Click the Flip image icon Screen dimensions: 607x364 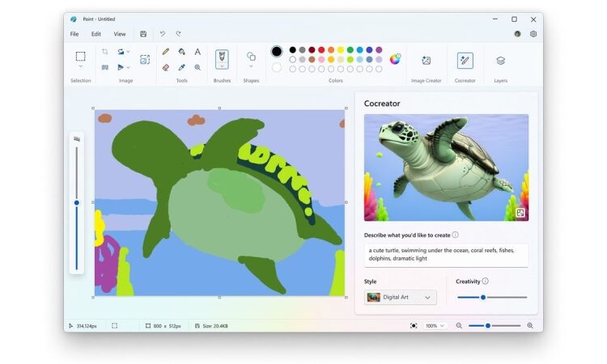pyautogui.click(x=121, y=67)
